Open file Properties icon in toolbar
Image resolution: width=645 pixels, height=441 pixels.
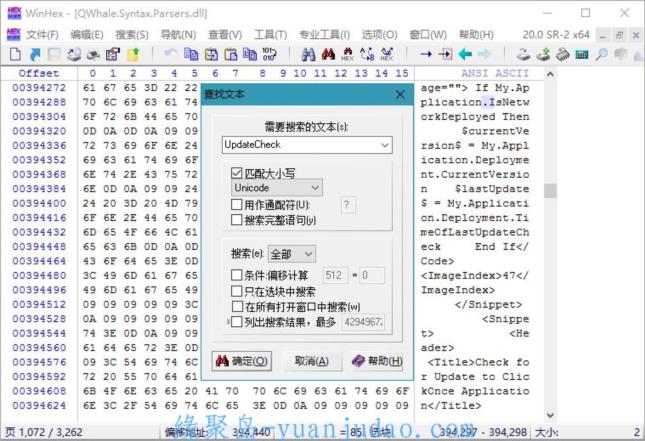[113, 54]
